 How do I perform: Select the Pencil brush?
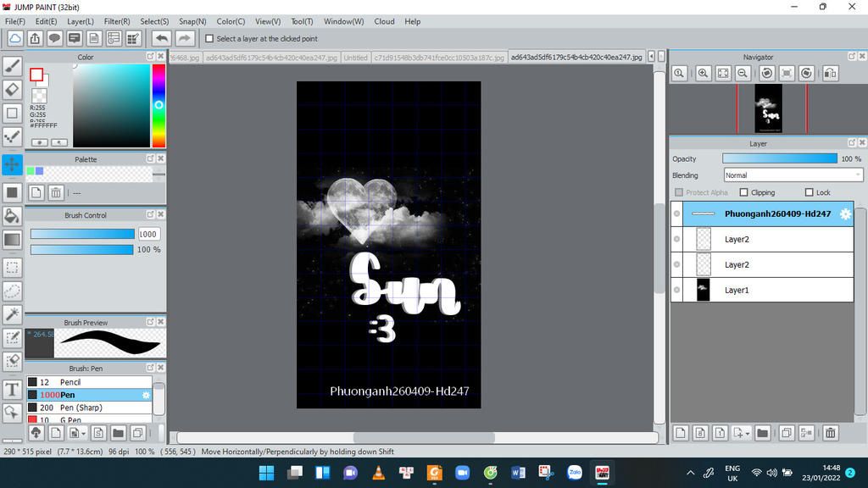89,382
